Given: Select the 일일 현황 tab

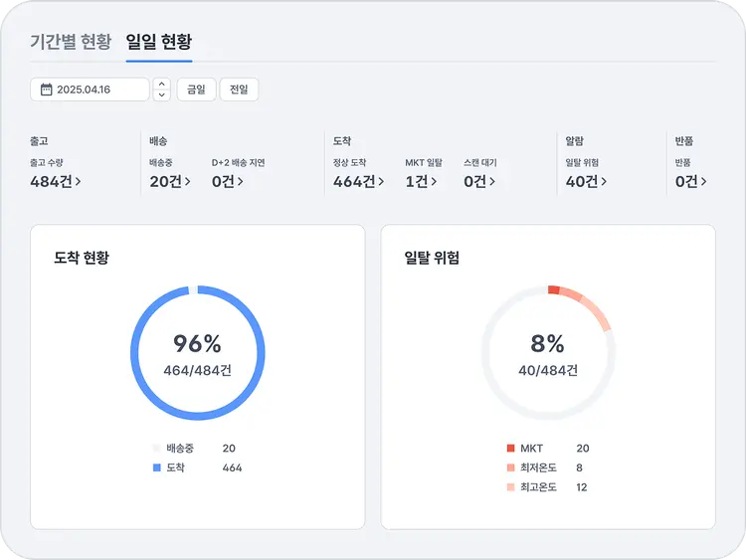Looking at the screenshot, I should pos(159,42).
